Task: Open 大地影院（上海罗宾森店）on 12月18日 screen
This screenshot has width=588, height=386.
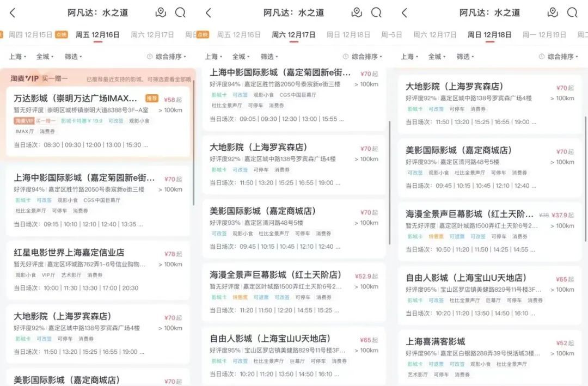Action: (490, 105)
